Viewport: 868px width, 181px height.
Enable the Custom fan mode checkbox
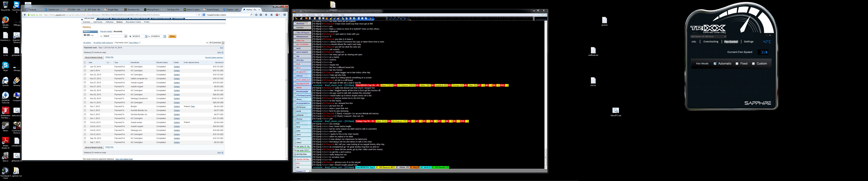[x=753, y=64]
